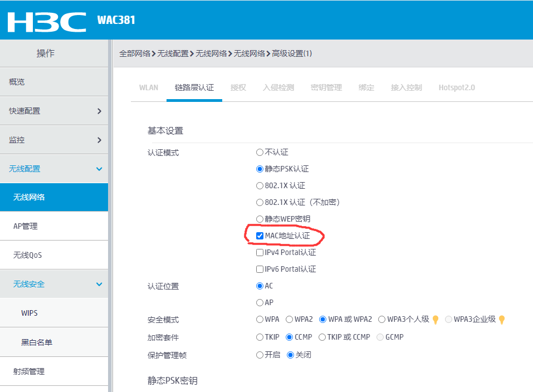Click 高级设置(1) breadcrumb
533x392 pixels.
click(292, 53)
